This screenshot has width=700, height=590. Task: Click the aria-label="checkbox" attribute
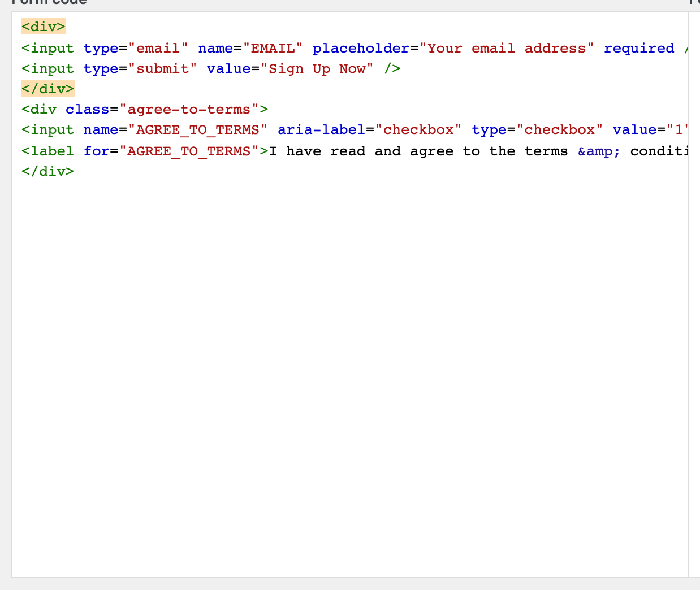pos(370,129)
